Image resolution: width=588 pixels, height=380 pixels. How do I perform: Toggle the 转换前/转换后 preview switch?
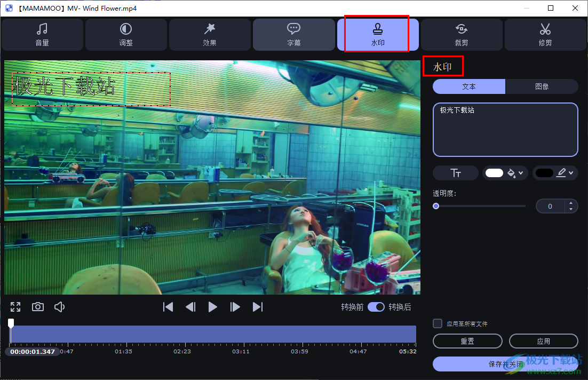click(376, 307)
